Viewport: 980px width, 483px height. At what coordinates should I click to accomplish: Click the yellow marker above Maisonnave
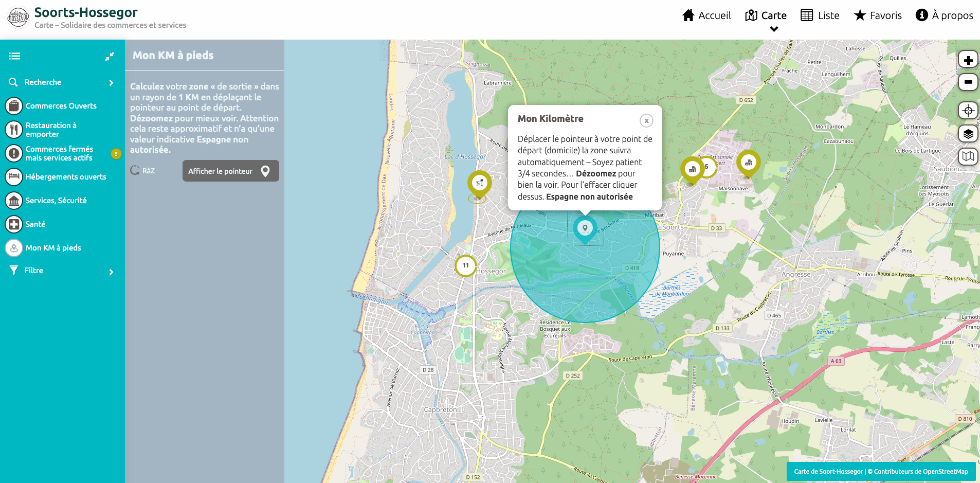point(748,164)
